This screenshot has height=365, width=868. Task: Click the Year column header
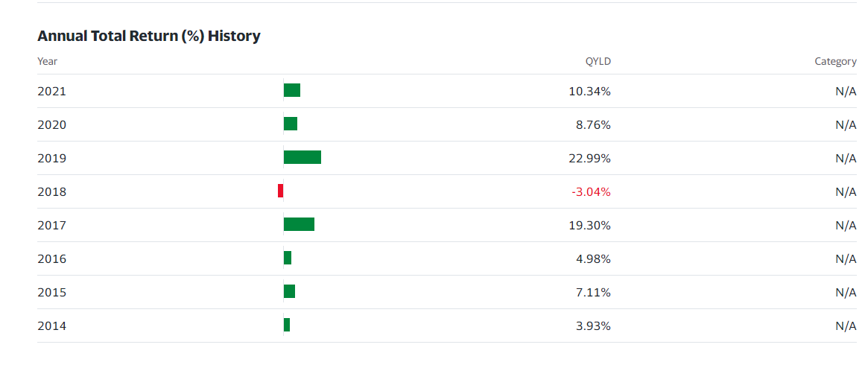(x=48, y=61)
